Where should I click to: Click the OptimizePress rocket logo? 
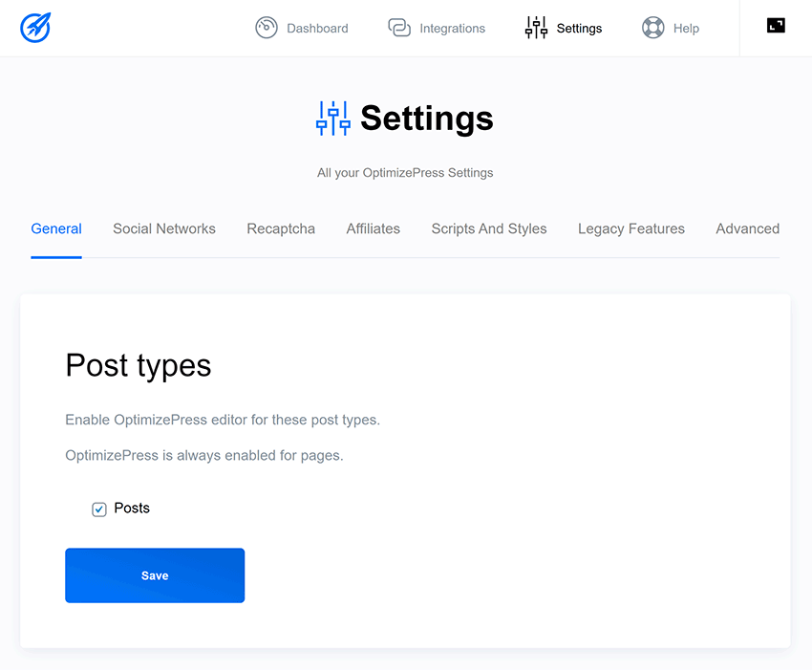(35, 28)
